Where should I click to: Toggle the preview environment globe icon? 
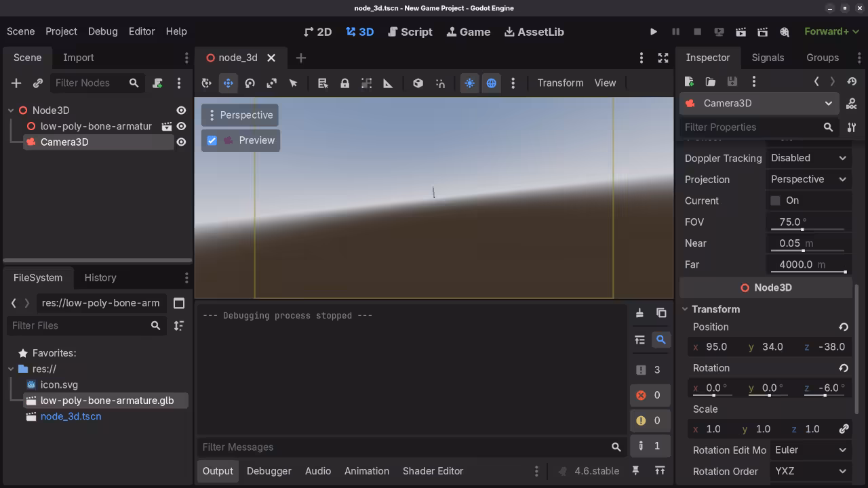point(490,83)
